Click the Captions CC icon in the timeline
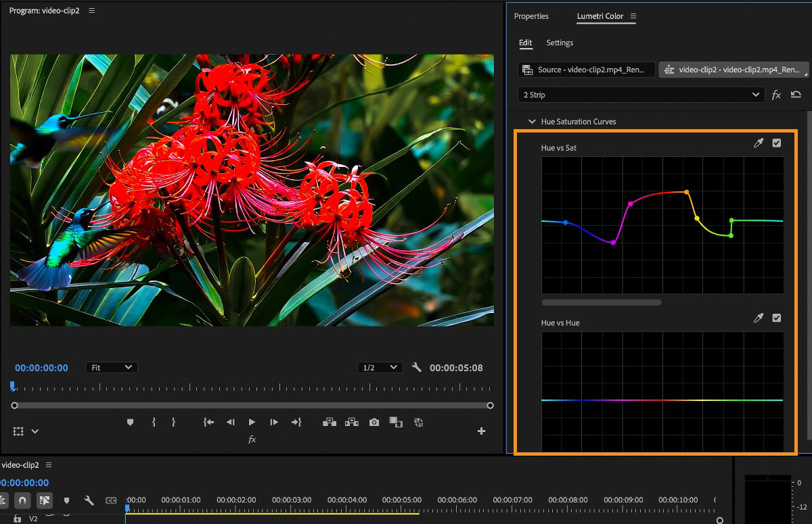The width and height of the screenshot is (812, 524). click(111, 500)
